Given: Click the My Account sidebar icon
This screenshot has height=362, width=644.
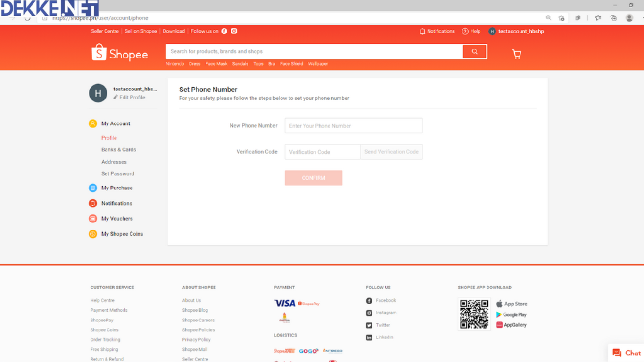Looking at the screenshot, I should pyautogui.click(x=93, y=123).
